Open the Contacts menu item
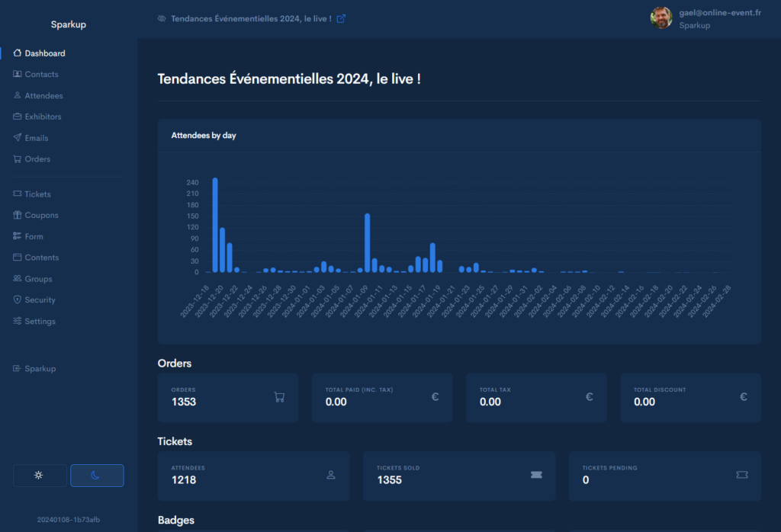781x532 pixels. tap(41, 75)
